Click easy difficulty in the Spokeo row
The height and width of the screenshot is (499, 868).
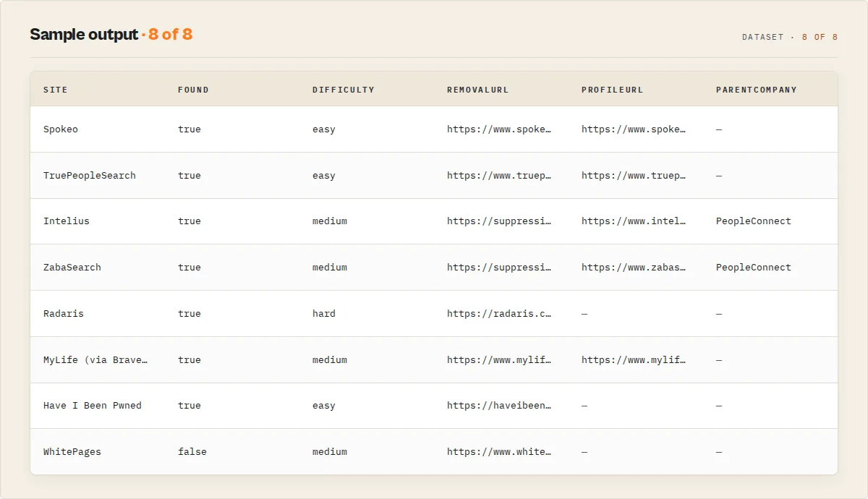point(324,129)
